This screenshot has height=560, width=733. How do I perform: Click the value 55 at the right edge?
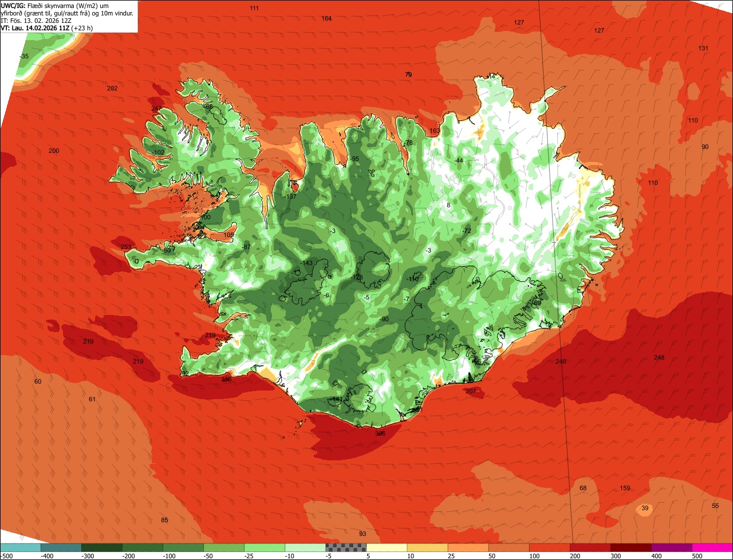[x=715, y=506]
